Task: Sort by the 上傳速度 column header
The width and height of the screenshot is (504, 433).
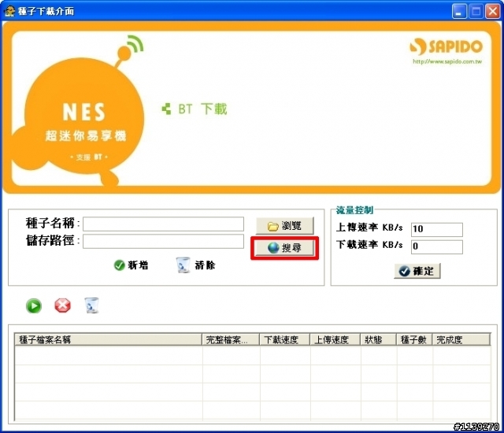Action: tap(335, 339)
